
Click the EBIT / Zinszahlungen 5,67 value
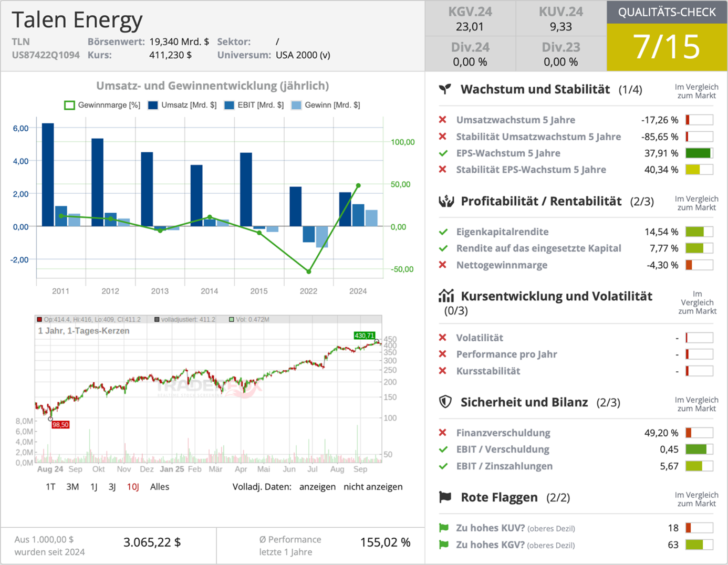point(669,466)
